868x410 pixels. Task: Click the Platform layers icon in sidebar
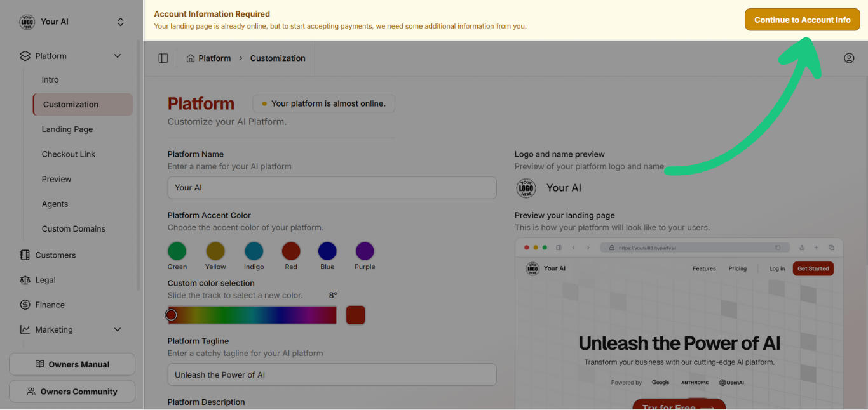pyautogui.click(x=25, y=56)
